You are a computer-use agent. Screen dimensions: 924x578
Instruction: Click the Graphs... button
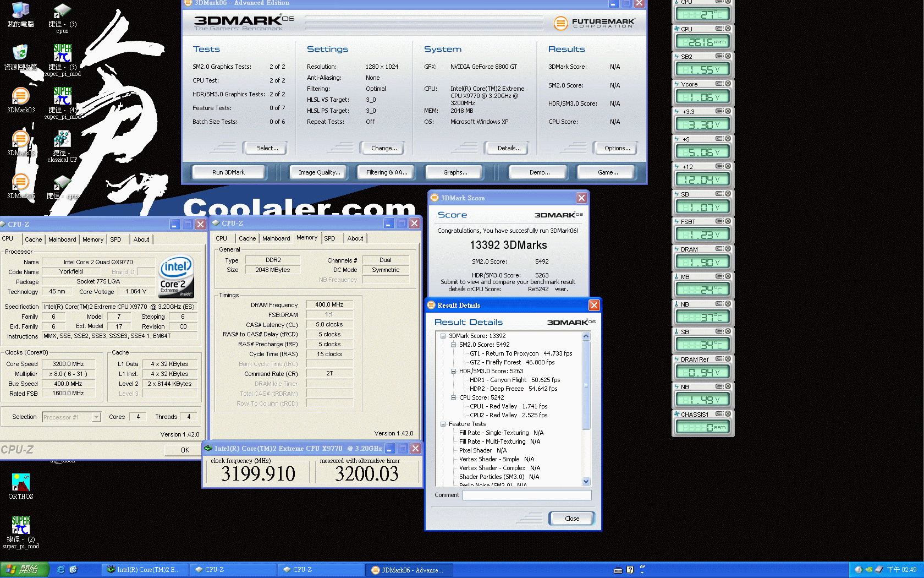(x=455, y=172)
